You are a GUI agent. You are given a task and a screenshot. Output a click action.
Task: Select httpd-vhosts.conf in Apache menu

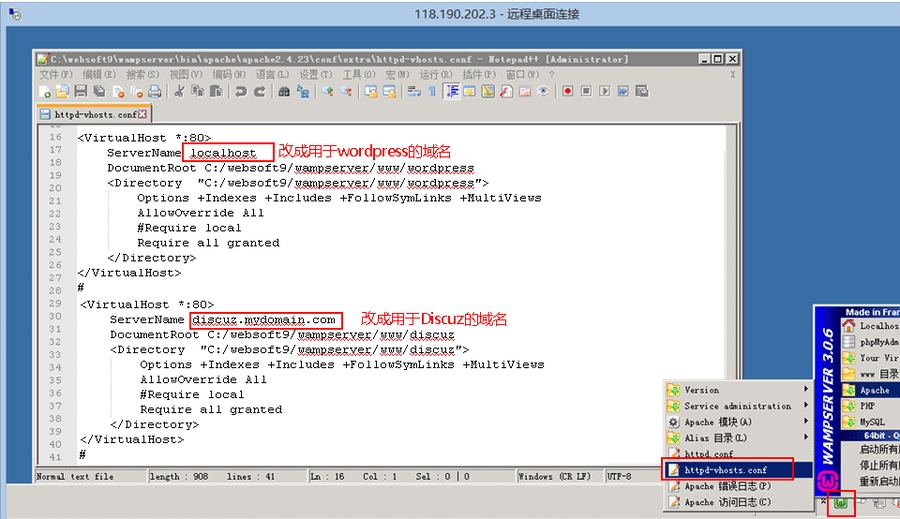pyautogui.click(x=727, y=470)
